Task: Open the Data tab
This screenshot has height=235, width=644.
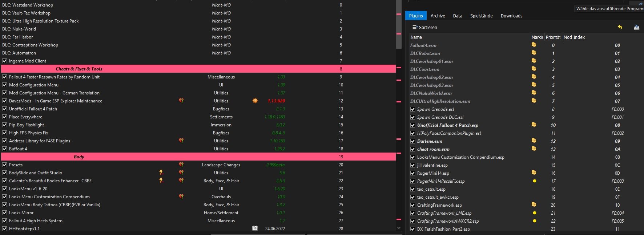Action: [458, 16]
